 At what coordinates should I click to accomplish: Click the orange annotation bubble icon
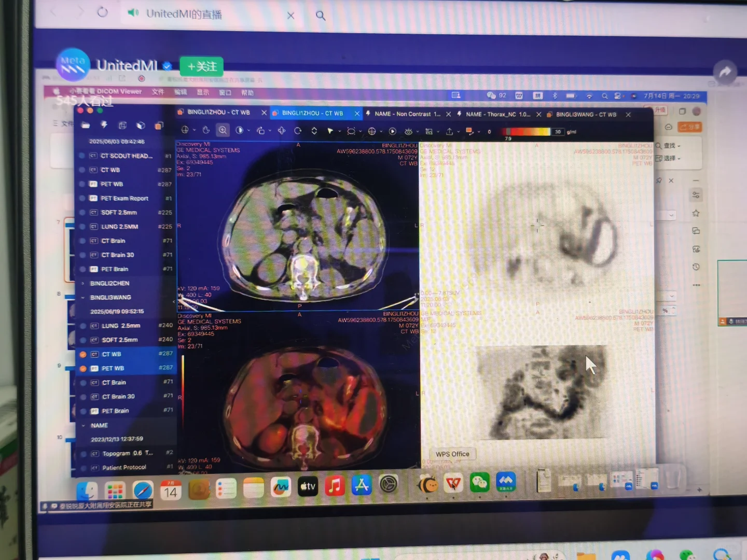tap(469, 131)
